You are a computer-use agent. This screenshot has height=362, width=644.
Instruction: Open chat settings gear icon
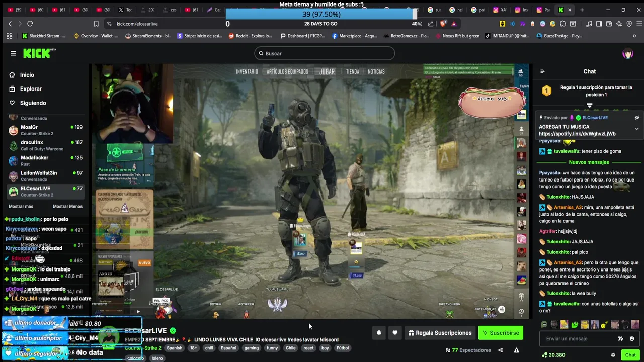pos(613,355)
